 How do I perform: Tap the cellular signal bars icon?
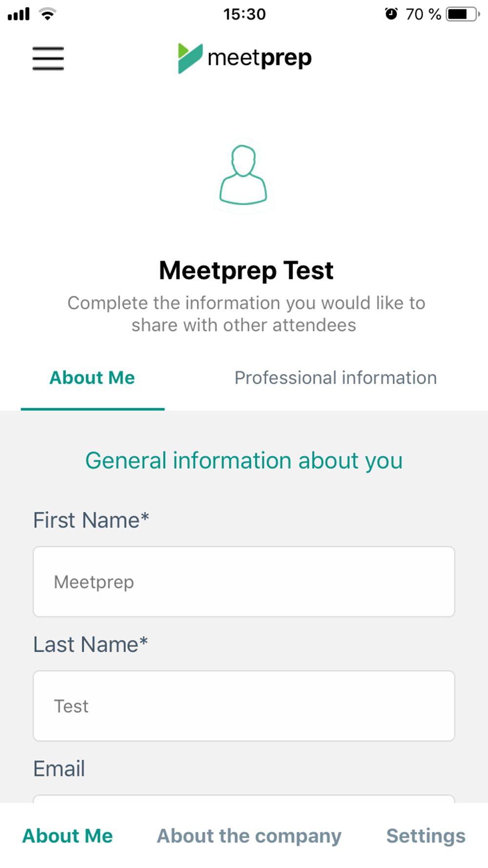pyautogui.click(x=19, y=14)
